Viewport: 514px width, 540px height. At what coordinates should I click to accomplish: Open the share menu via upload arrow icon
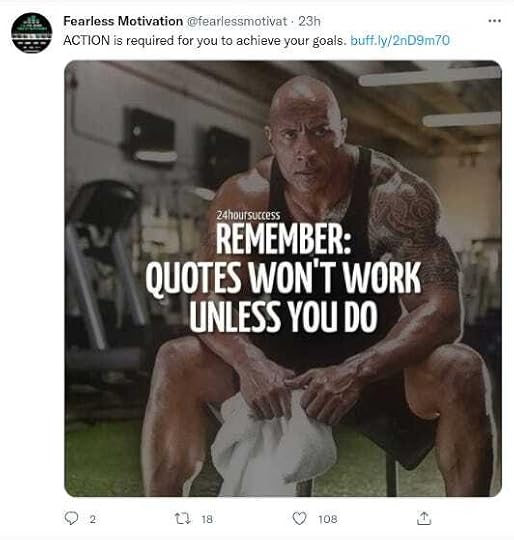[424, 518]
